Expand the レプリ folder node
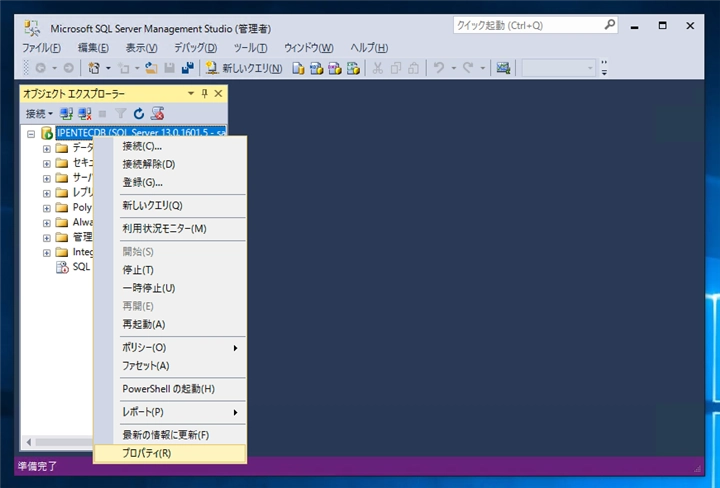Screen dimensions: 720x488 46,193
